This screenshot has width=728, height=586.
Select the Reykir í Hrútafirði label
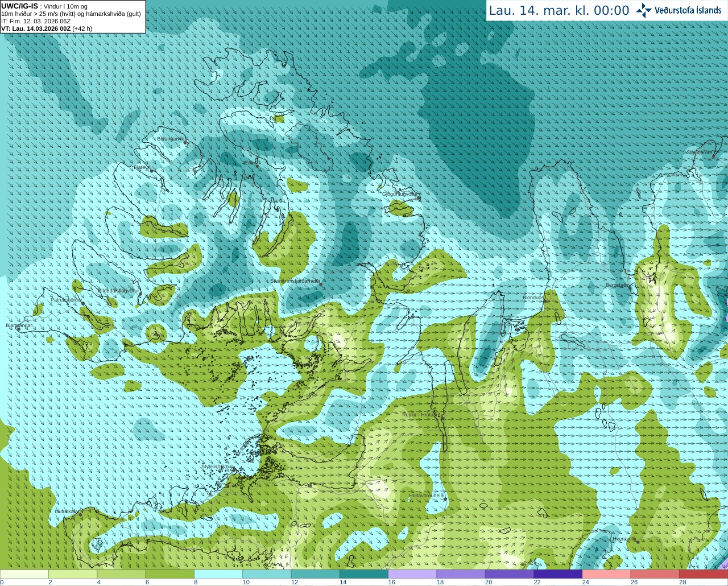(421, 415)
